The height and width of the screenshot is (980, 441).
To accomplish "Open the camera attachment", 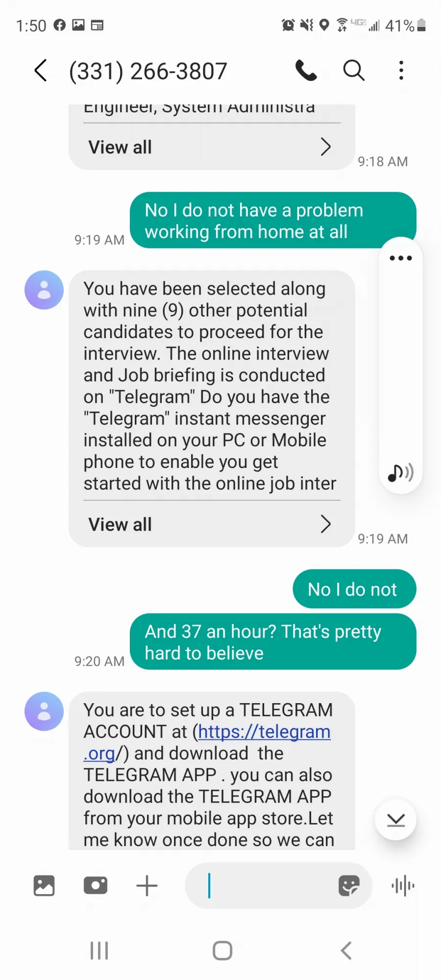I will 96,885.
